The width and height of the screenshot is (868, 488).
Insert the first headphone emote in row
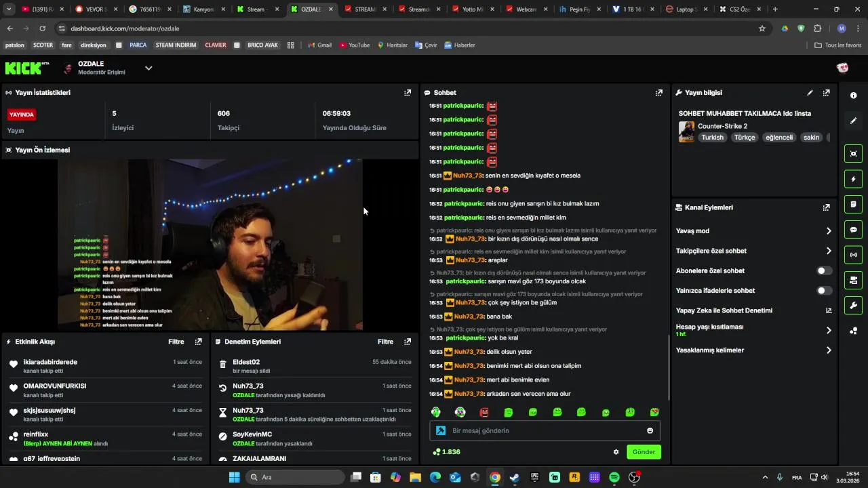[436, 412]
